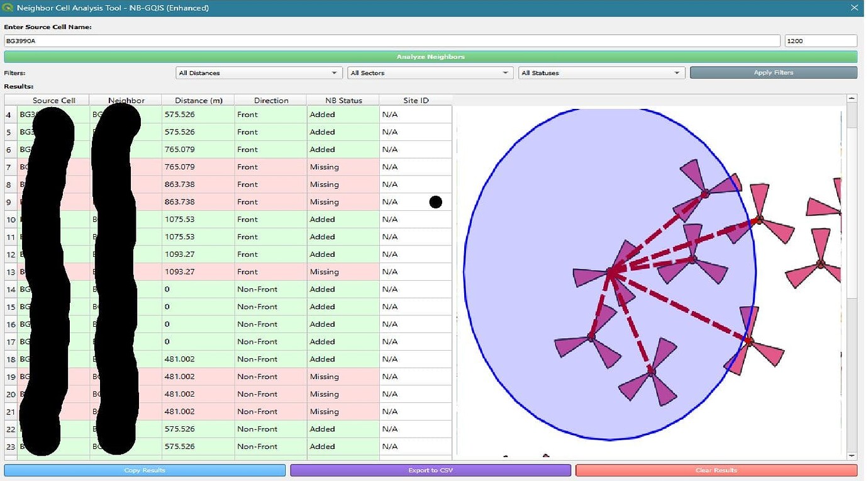Select the 575.526 distance cell in row 22
The width and height of the screenshot is (868, 481).
pos(198,429)
